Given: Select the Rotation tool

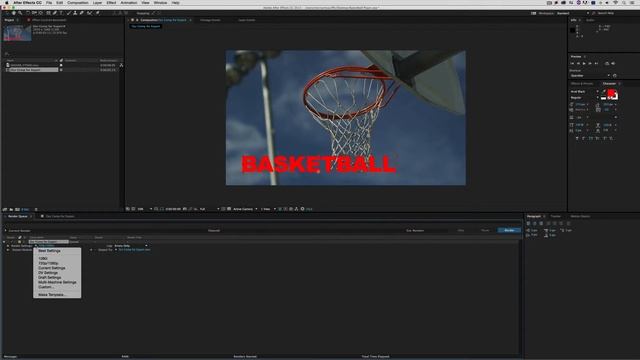Looking at the screenshot, I should click(28, 13).
